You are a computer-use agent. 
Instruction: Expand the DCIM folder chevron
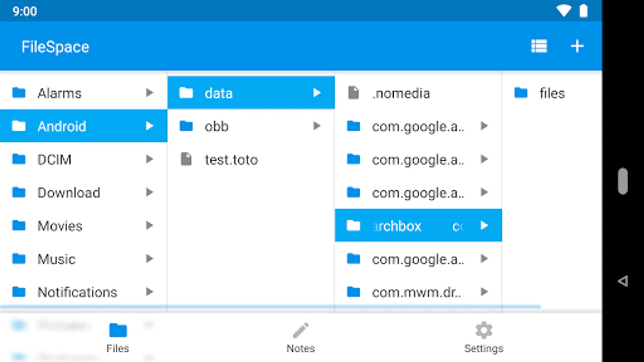(x=149, y=159)
